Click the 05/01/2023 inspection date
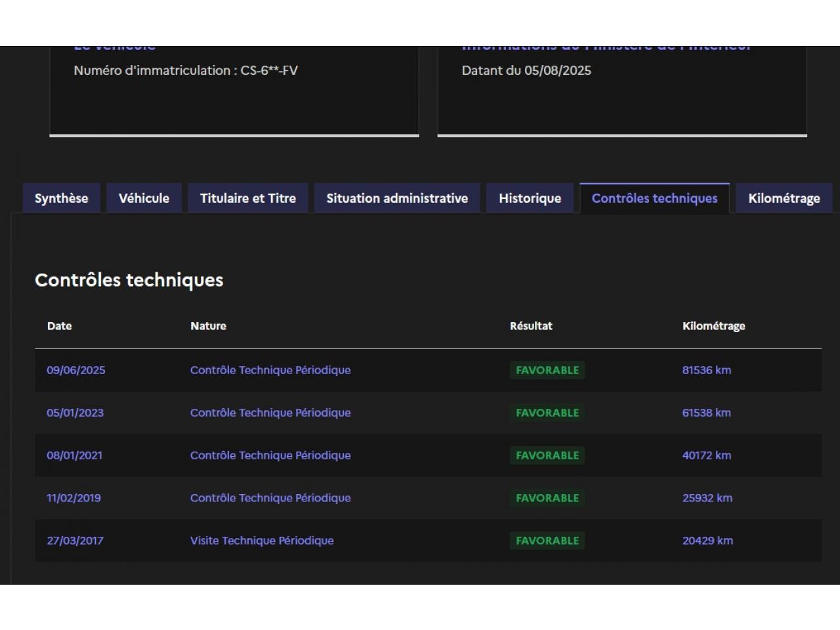The width and height of the screenshot is (840, 630). tap(75, 413)
